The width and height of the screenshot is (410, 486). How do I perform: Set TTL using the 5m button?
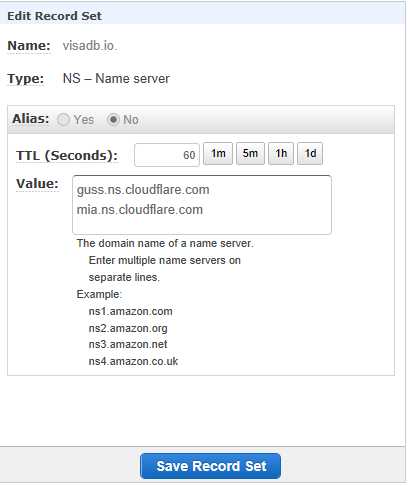coord(250,154)
